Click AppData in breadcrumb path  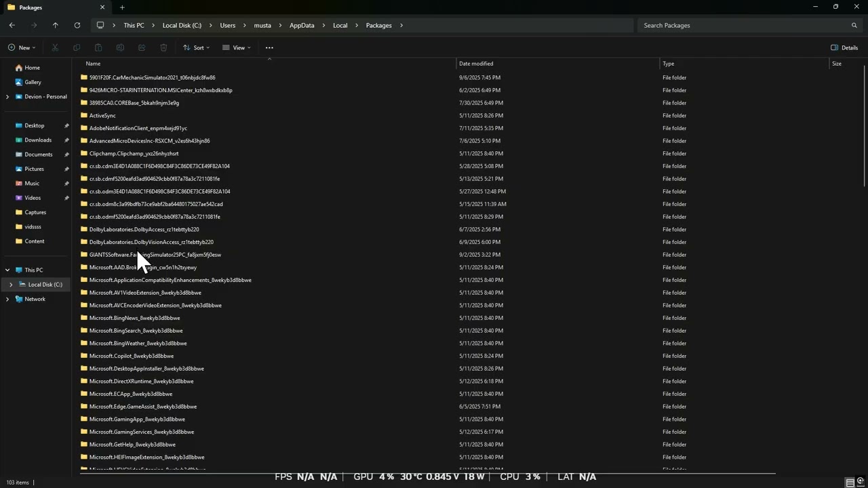[302, 25]
